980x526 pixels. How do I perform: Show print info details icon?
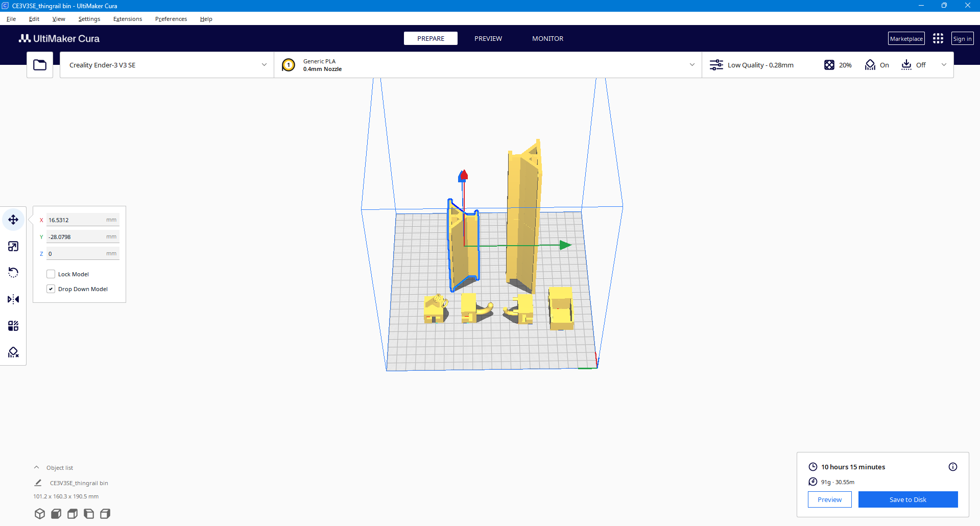pyautogui.click(x=953, y=467)
